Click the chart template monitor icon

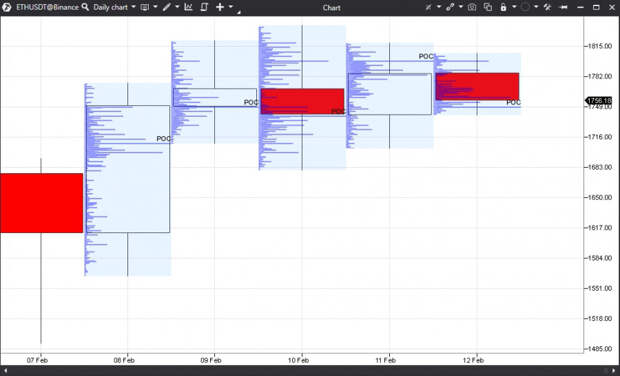click(145, 7)
